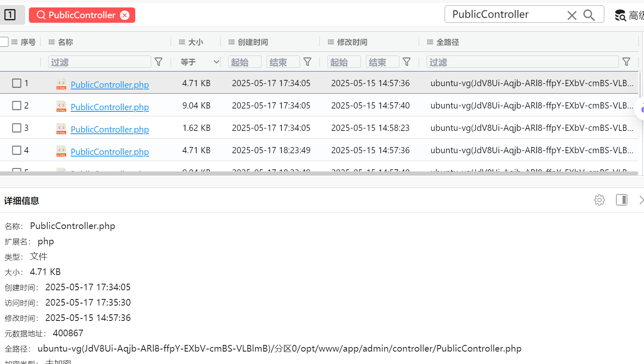The width and height of the screenshot is (644, 364).
Task: Click the 元数据地址 value 400867
Action: (68, 333)
